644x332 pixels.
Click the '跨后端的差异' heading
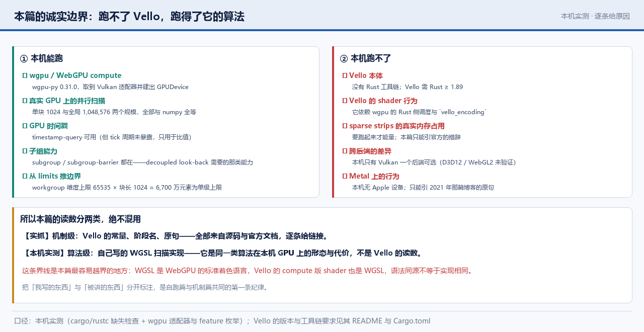(370, 151)
